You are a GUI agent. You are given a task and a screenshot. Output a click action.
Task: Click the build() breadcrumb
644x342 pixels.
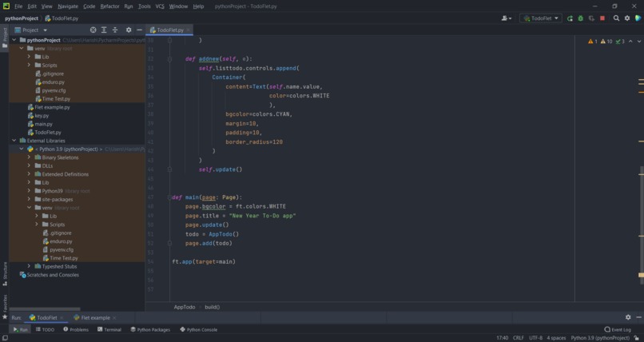(x=213, y=307)
